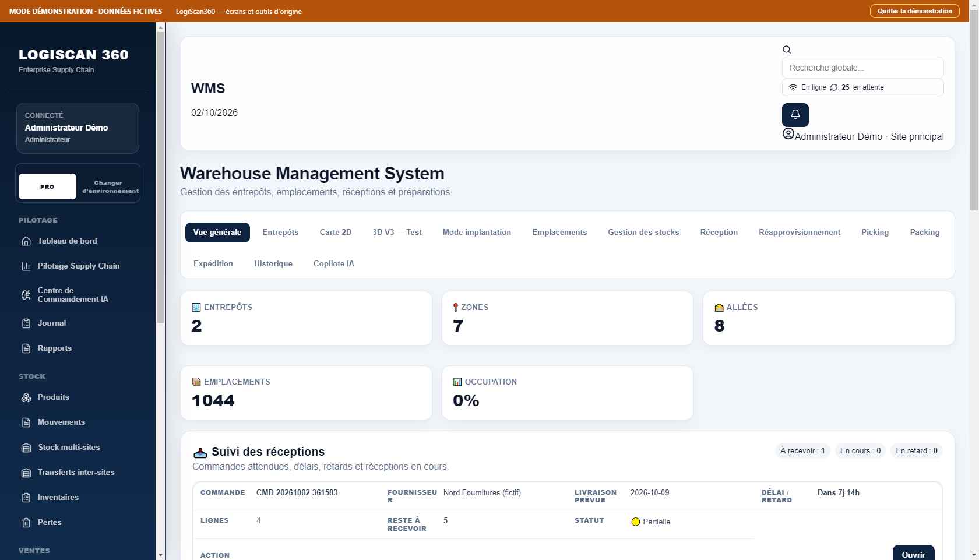Switch to Réapprovisionnement tab
Image resolution: width=979 pixels, height=560 pixels.
click(x=800, y=232)
